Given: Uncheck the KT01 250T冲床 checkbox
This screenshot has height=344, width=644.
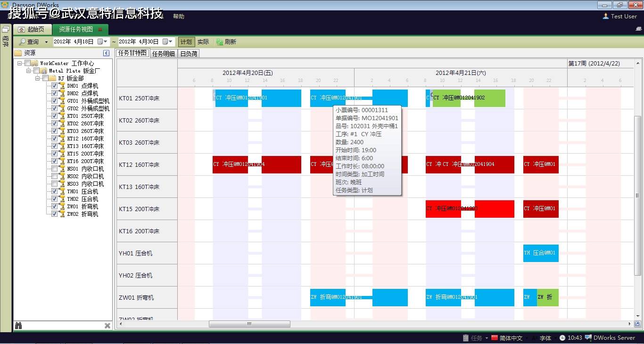Looking at the screenshot, I should (55, 115).
